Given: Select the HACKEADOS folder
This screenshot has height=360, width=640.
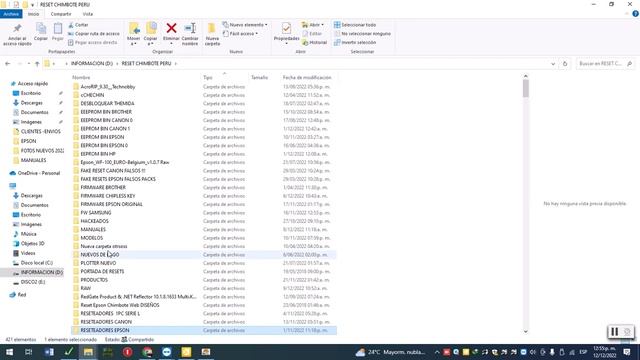Looking at the screenshot, I should pos(94,221).
